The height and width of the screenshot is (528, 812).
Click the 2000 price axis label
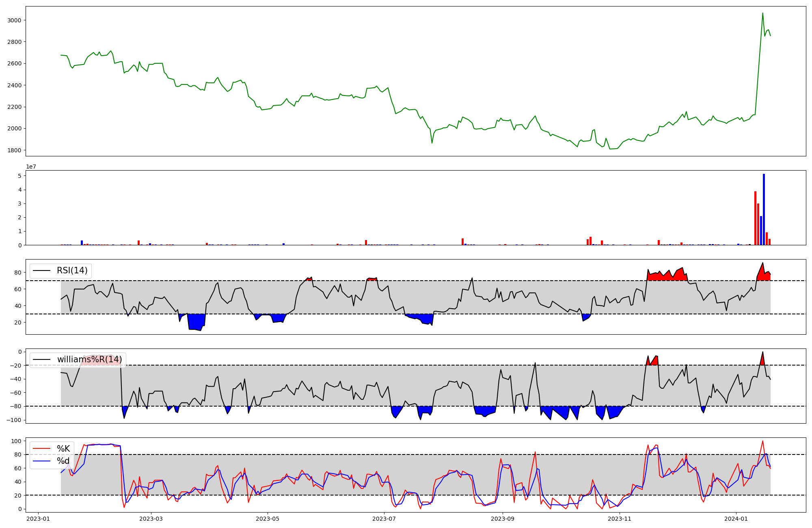coord(15,128)
